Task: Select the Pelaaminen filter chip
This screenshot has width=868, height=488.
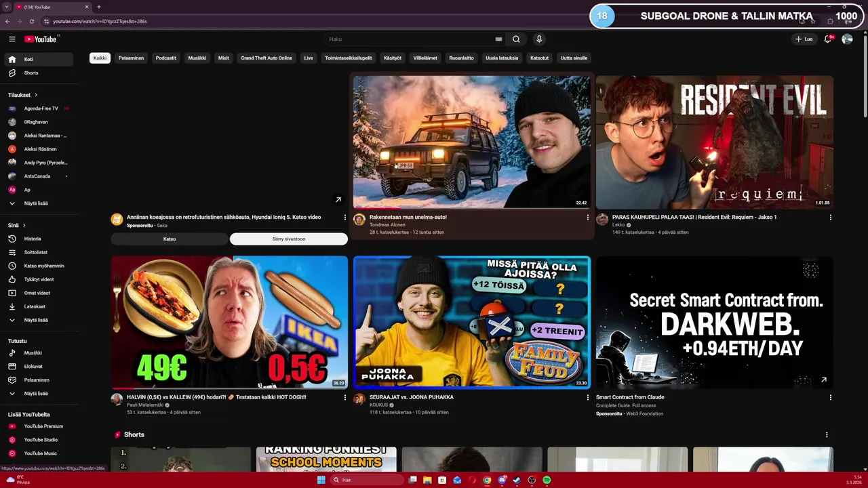Action: pos(131,58)
